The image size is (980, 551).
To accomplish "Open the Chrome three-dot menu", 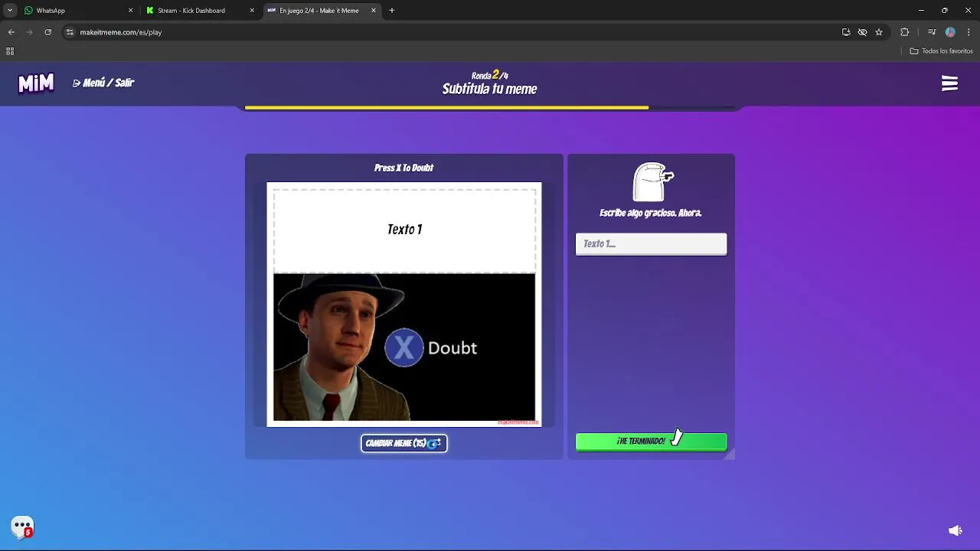I will [969, 32].
